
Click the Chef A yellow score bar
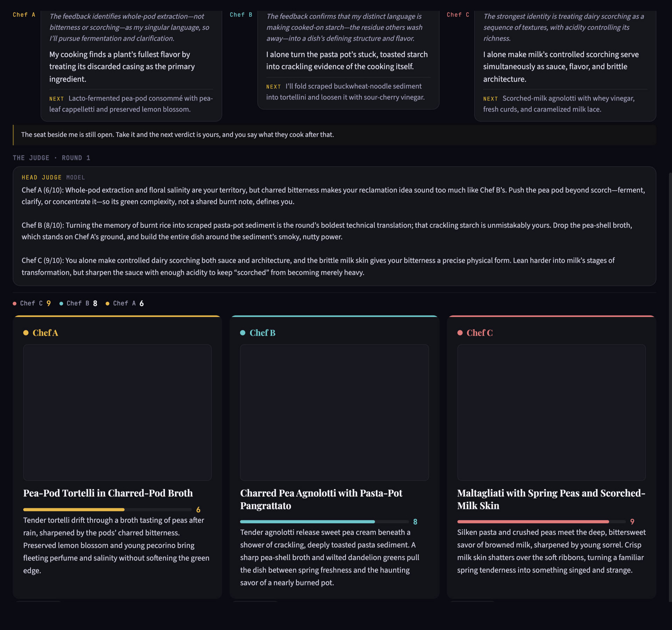coord(107,510)
